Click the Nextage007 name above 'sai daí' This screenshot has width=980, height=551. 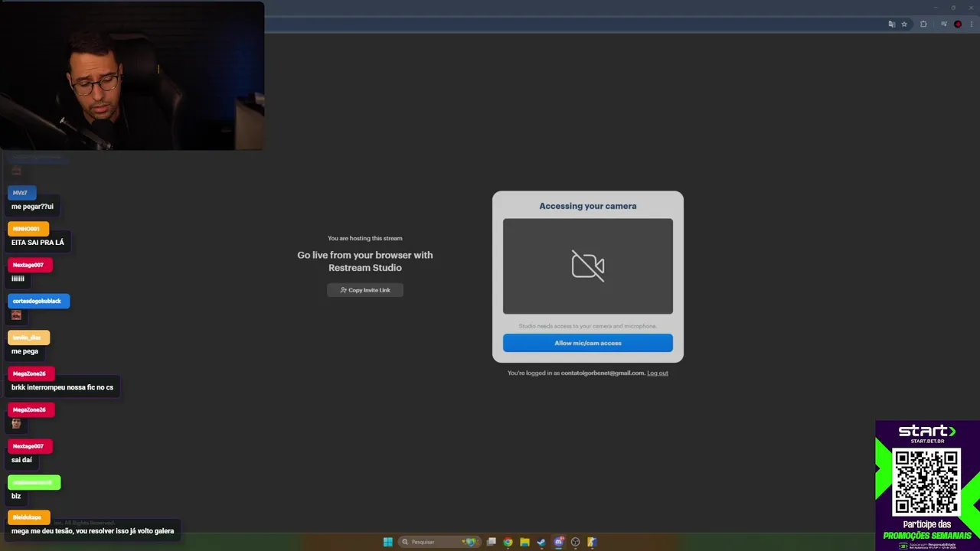click(x=28, y=446)
